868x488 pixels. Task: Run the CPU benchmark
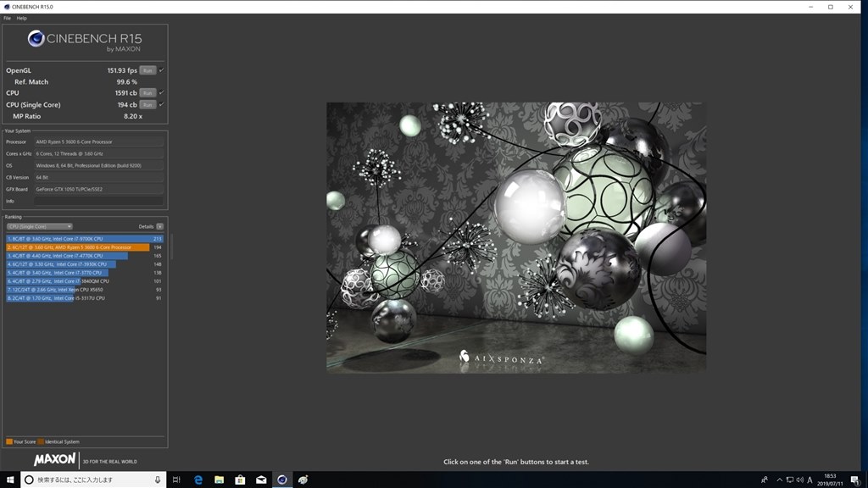(x=147, y=92)
